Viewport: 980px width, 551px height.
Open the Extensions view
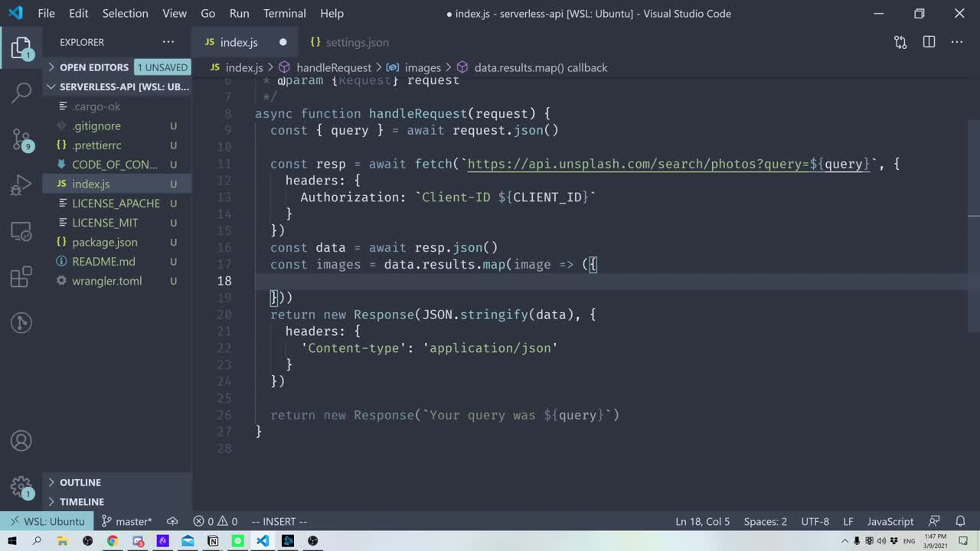pos(21,276)
